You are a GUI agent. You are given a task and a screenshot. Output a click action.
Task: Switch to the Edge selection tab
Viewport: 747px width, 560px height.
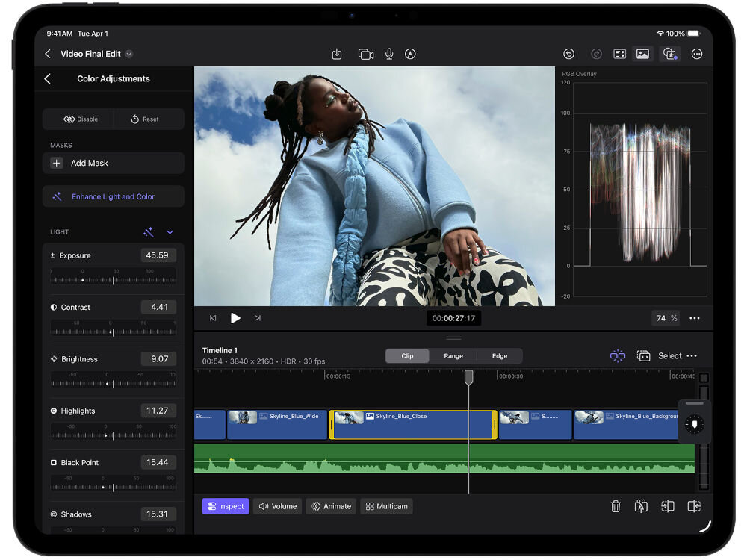click(x=500, y=356)
